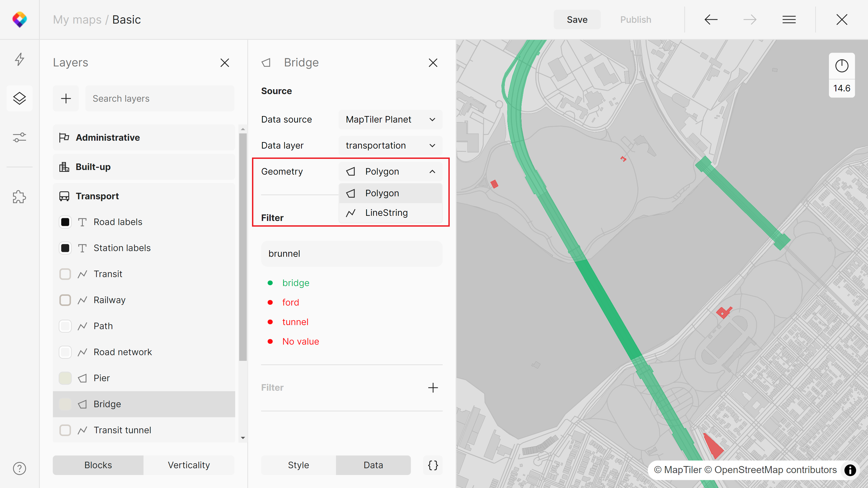Open the lightning quick-actions sidebar icon
The image size is (868, 488).
(x=20, y=59)
